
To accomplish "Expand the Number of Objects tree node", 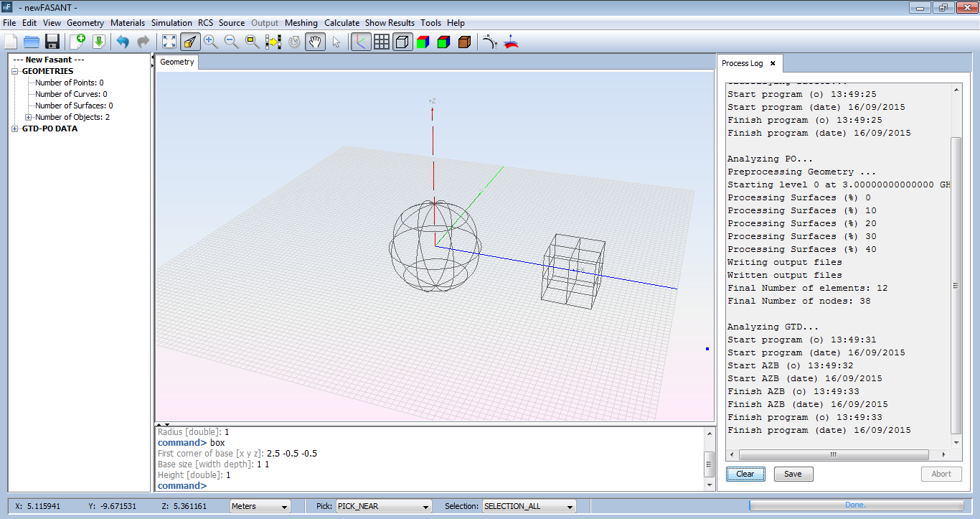I will pos(28,116).
